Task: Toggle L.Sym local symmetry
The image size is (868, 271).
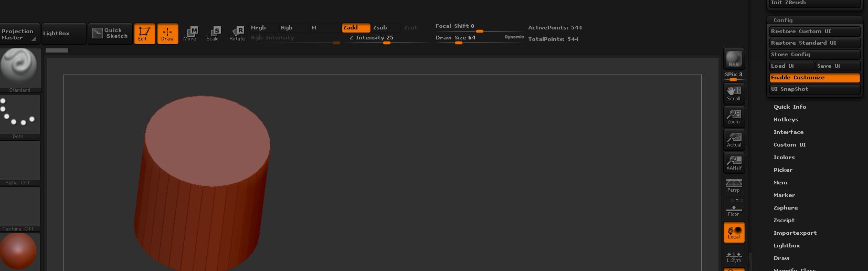Action: pos(734,256)
